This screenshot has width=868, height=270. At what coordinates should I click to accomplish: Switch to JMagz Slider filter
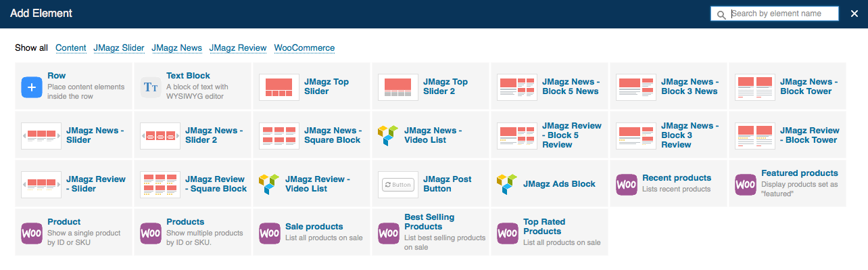pyautogui.click(x=119, y=48)
